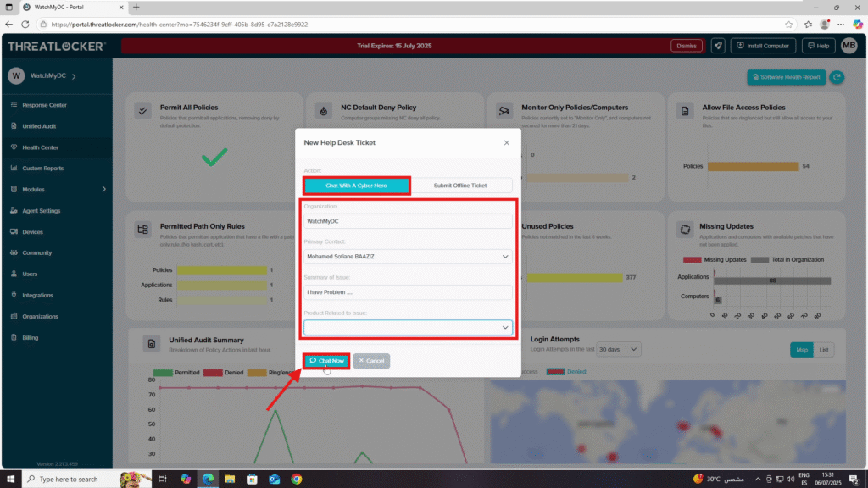868x488 pixels.
Task: Dismiss the trial expiry banner
Action: [687, 46]
